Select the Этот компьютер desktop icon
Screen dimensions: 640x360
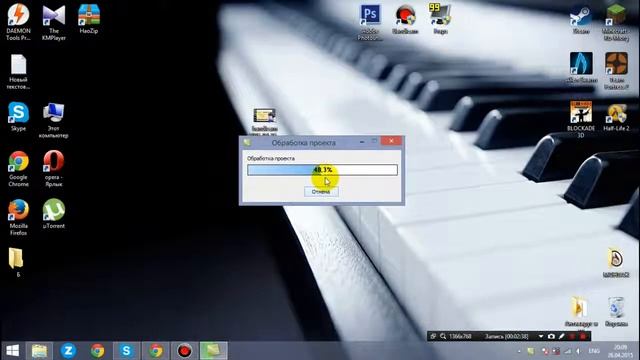53,120
